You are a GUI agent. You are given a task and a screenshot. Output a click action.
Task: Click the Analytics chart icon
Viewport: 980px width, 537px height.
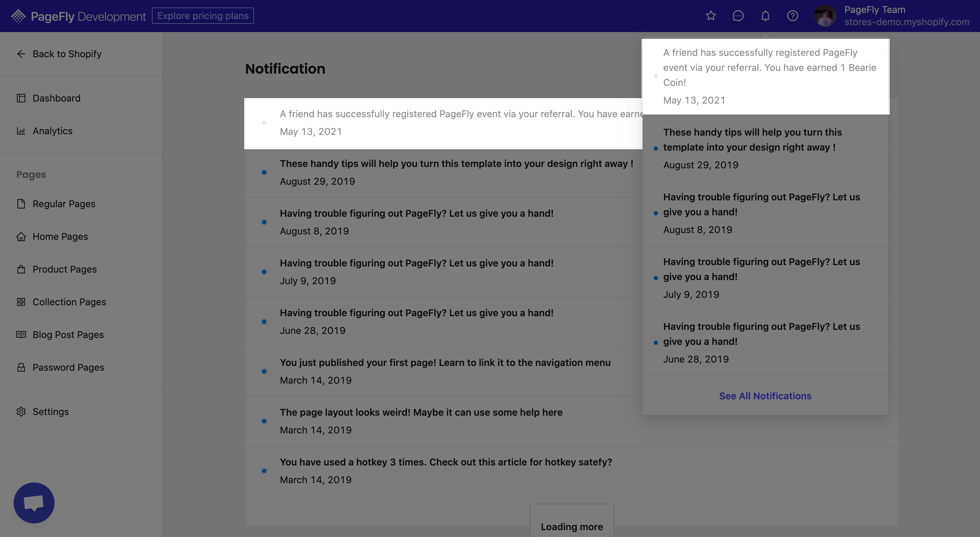click(x=21, y=131)
